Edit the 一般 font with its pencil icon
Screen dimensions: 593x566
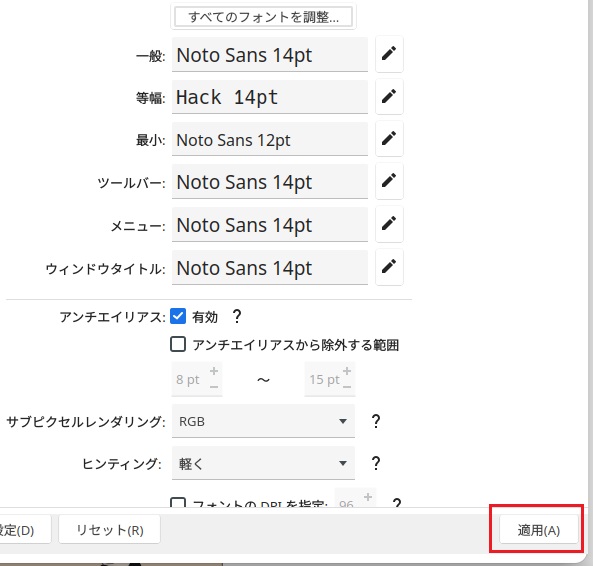tap(389, 54)
